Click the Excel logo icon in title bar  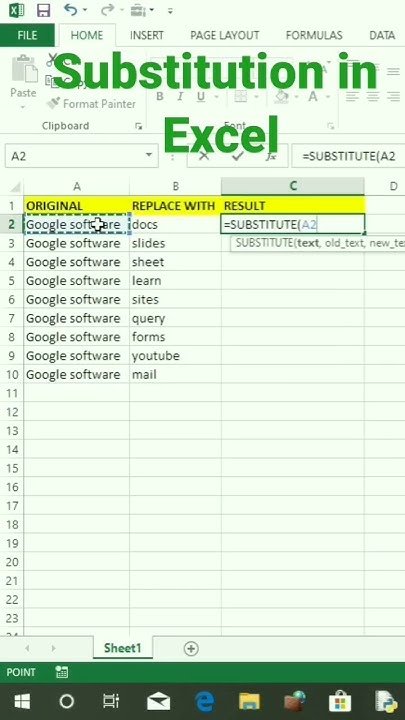[x=17, y=11]
